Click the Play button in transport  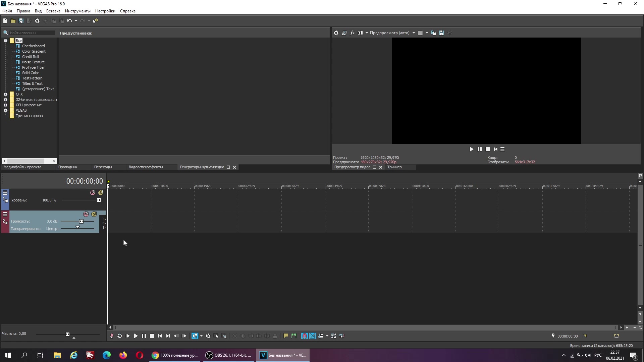point(136,336)
